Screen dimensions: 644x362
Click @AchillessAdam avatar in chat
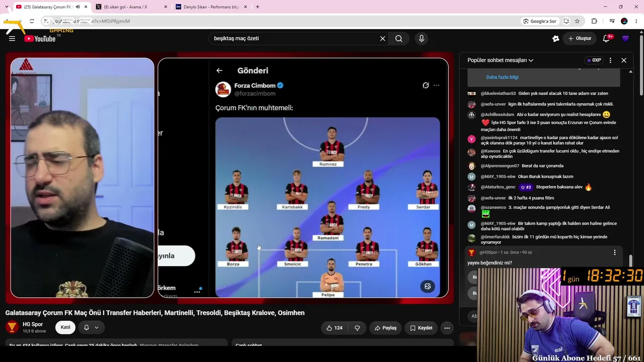[471, 115]
